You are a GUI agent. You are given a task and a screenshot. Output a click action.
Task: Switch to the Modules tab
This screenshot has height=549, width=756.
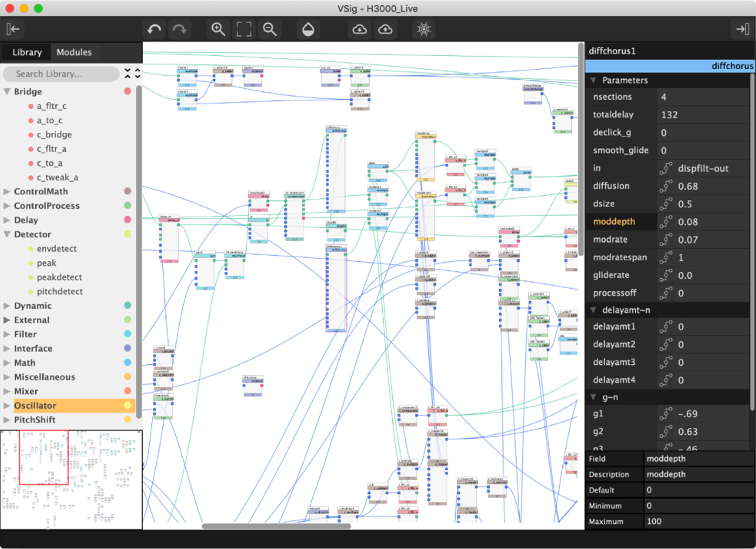click(x=74, y=52)
